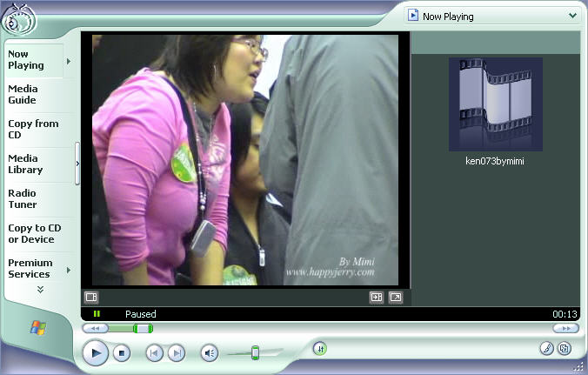Screen dimensions: 588x375
Task: Click the rewind button on the seek bar
Action: [x=96, y=329]
